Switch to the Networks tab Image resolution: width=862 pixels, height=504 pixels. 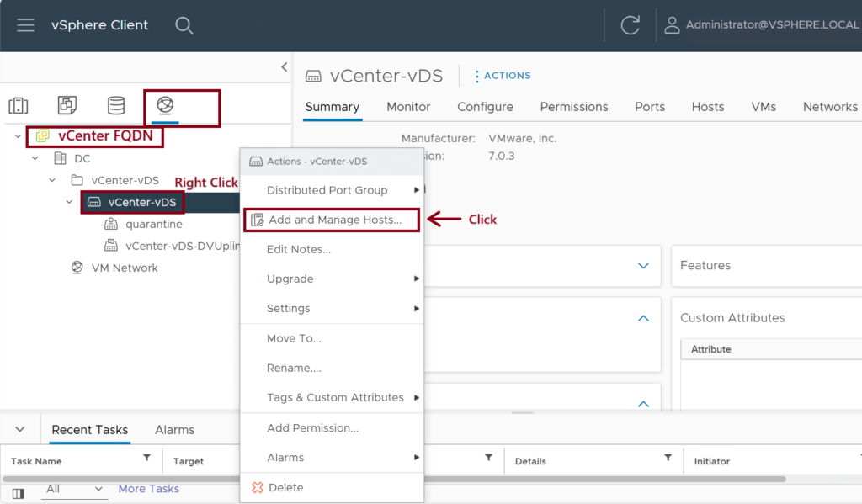pyautogui.click(x=830, y=107)
